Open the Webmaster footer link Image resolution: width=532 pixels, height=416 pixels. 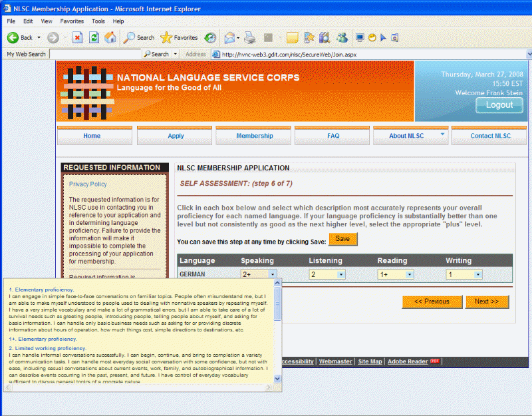pyautogui.click(x=336, y=361)
